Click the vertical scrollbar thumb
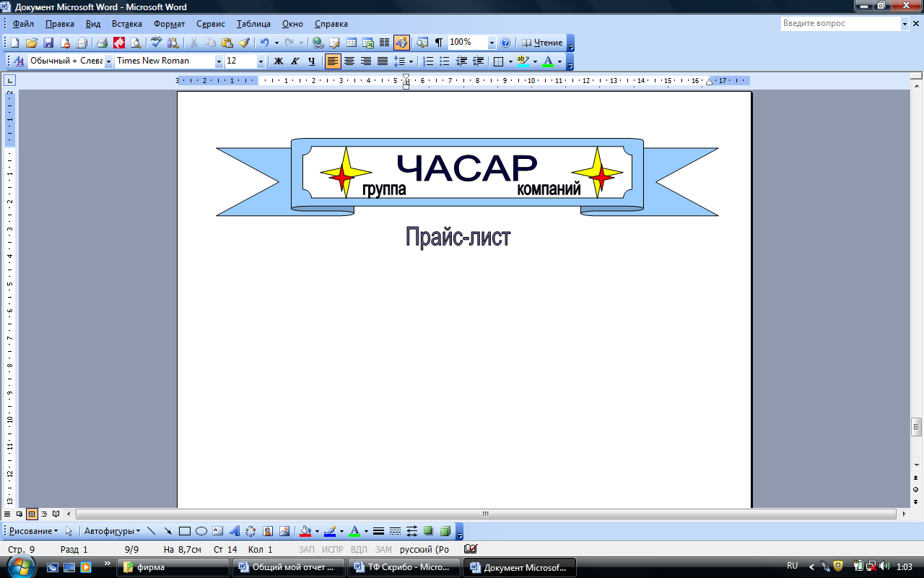Image resolution: width=924 pixels, height=578 pixels. pyautogui.click(x=917, y=426)
